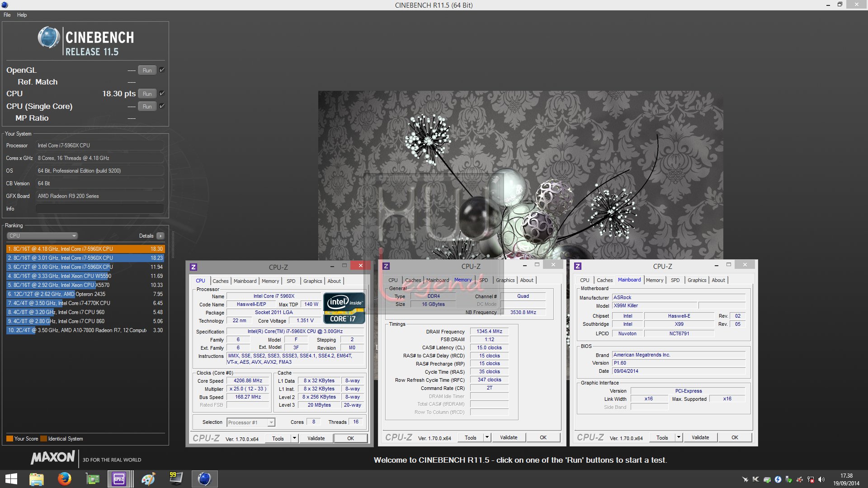Open Mainboard tab in CPU-Z CPU window

pos(245,281)
